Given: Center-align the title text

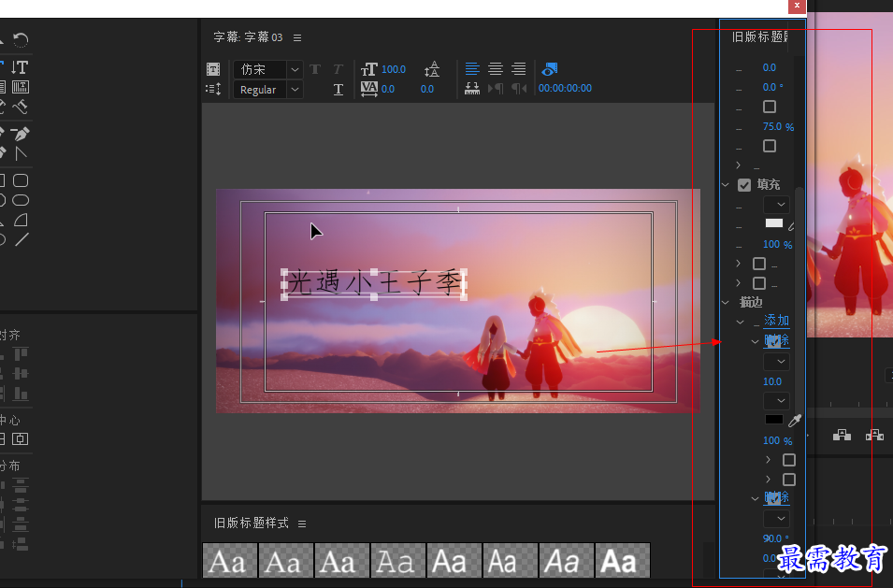Looking at the screenshot, I should coord(496,69).
